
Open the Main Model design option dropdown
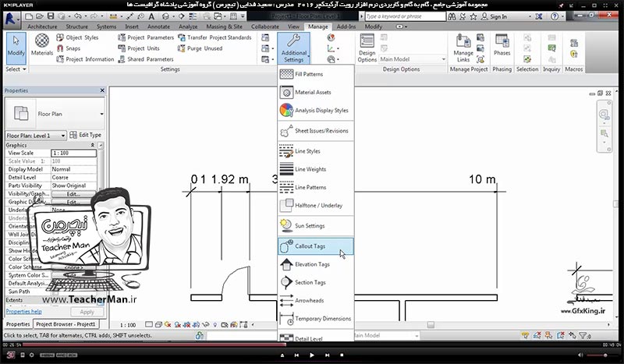tap(413, 59)
